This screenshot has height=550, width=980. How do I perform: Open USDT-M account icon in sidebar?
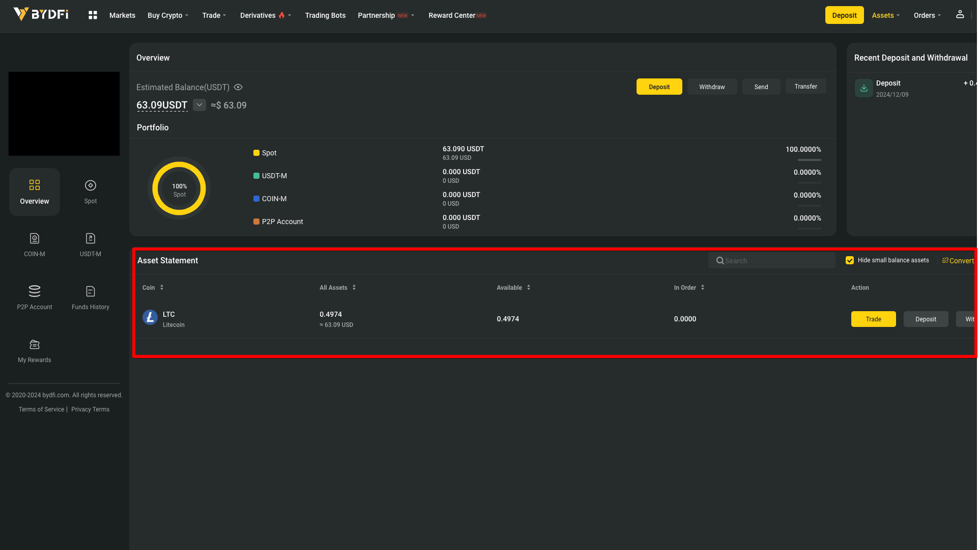tap(91, 238)
